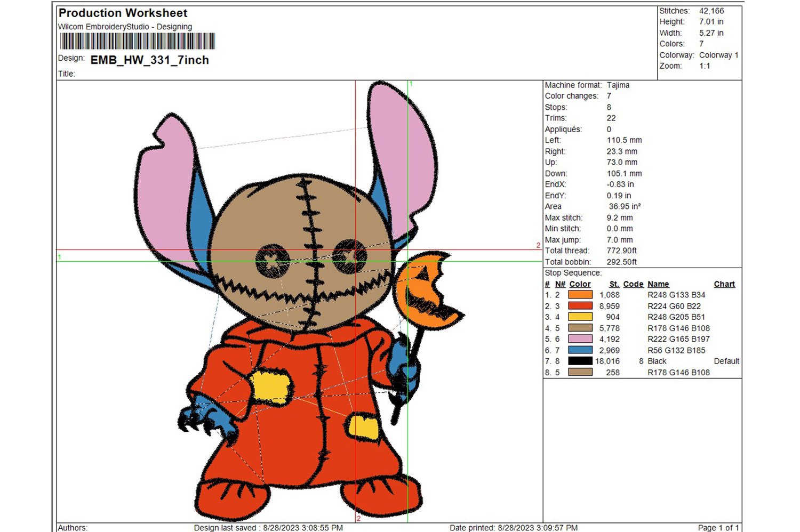Screen dimensions: 800x532
Task: Click the stitch count '904'
Action: coord(613,317)
